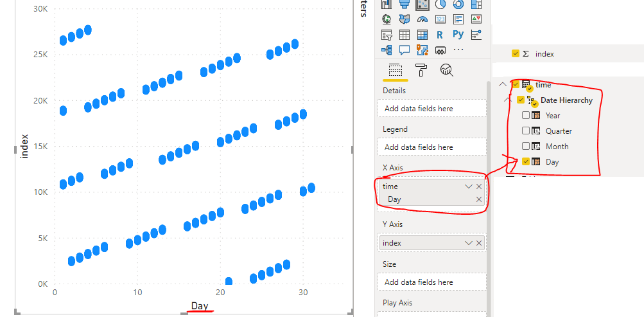644x317 pixels.
Task: Select the waterfall chart visual
Action: 387,4
